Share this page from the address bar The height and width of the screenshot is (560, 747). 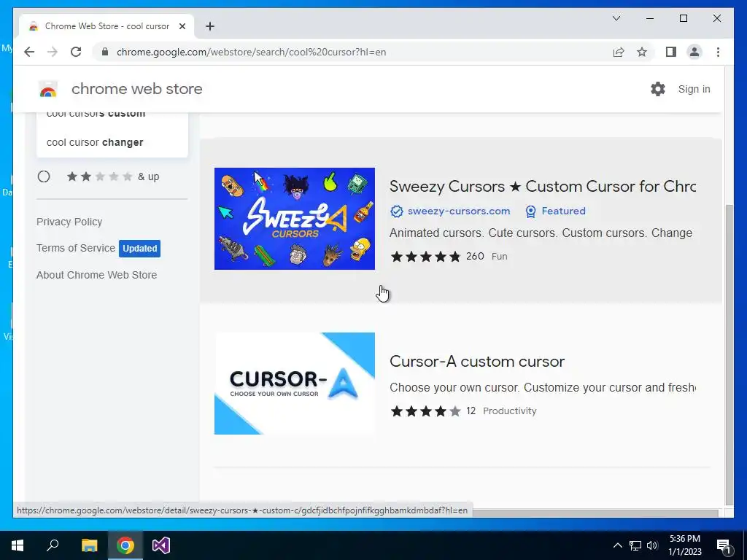point(619,52)
